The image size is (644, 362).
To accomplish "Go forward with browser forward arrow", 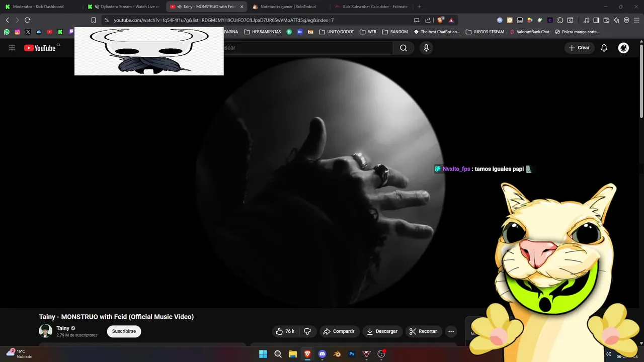I will point(17,20).
